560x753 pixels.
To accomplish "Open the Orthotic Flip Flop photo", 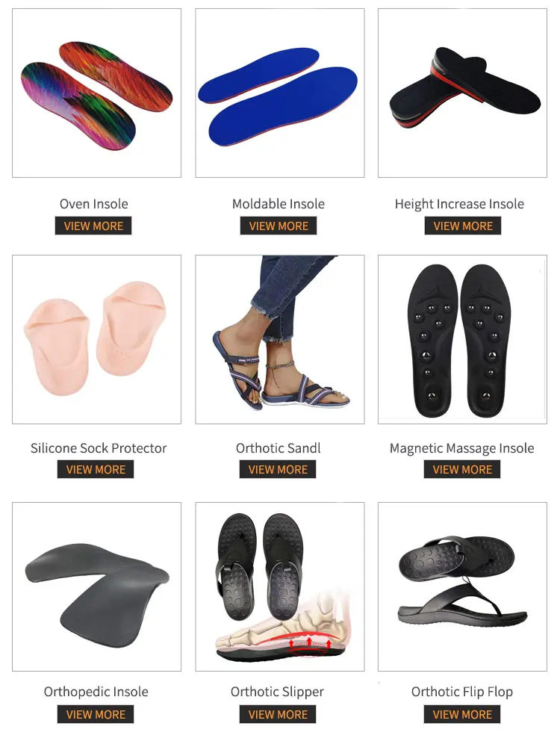I will [x=463, y=587].
